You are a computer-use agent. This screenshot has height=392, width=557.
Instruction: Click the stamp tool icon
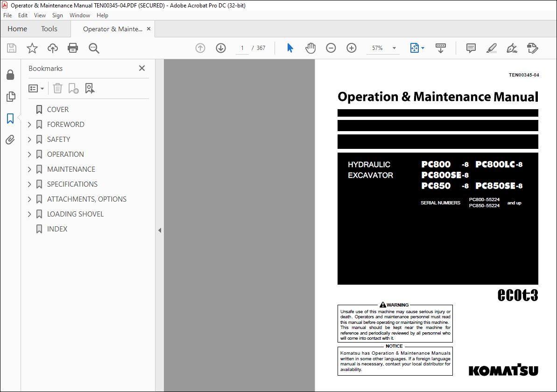pos(533,48)
